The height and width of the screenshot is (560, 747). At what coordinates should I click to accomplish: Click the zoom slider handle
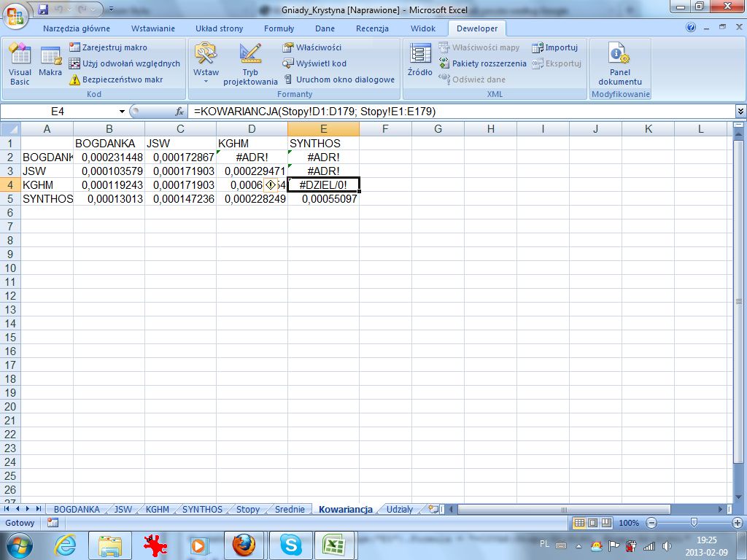pyautogui.click(x=694, y=523)
